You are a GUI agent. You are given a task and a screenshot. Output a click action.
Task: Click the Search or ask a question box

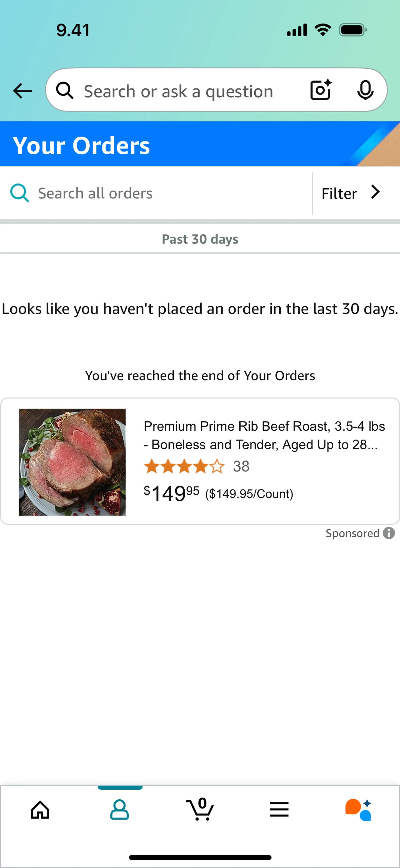[216, 90]
